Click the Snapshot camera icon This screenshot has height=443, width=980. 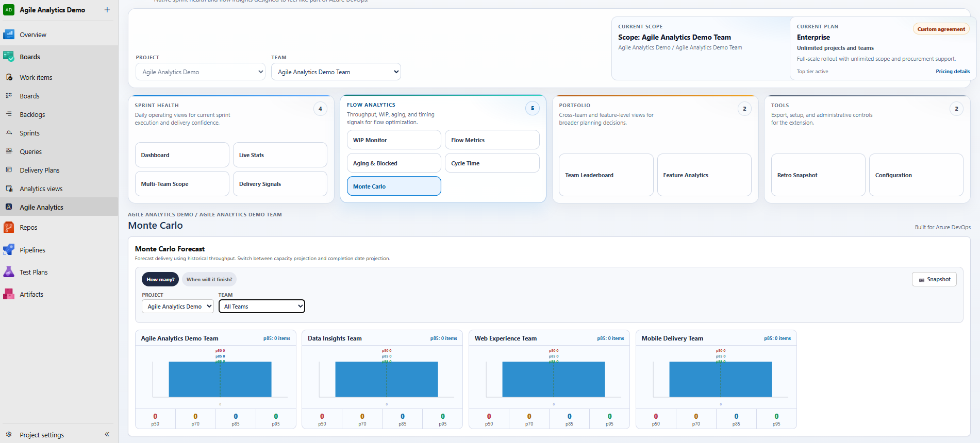click(922, 280)
